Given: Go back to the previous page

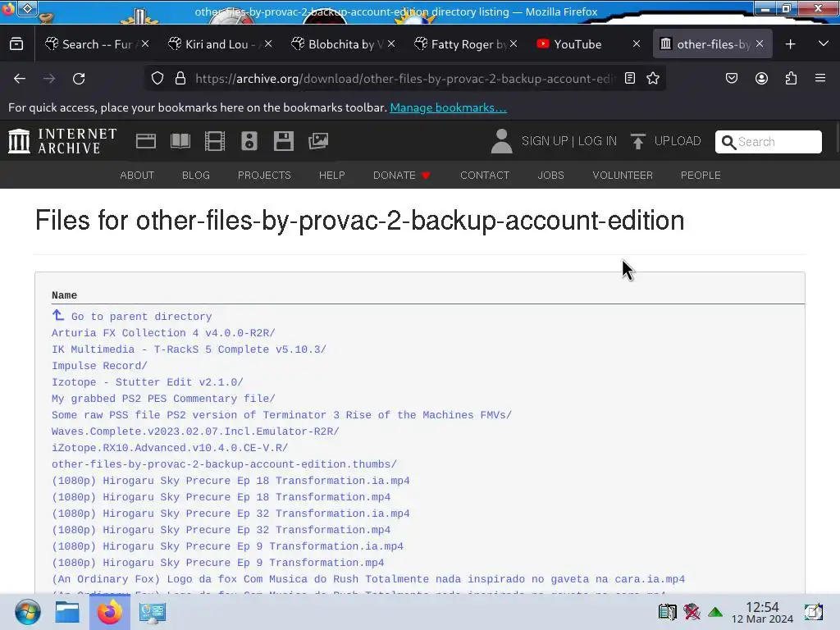Looking at the screenshot, I should (x=20, y=79).
